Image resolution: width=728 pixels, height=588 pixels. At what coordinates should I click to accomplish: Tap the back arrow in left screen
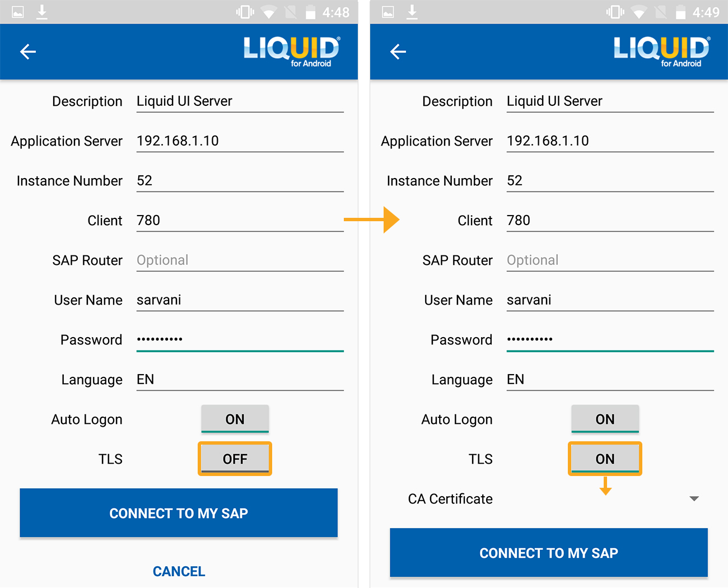point(28,52)
